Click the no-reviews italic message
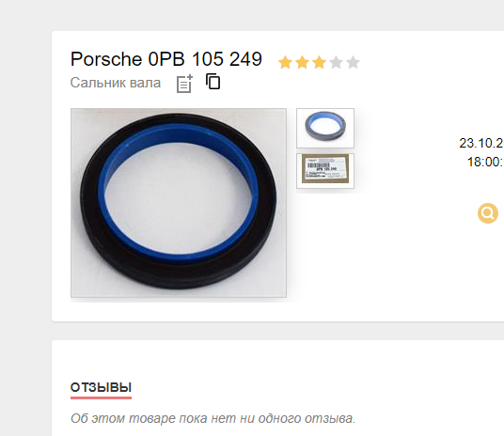The image size is (504, 436). (x=213, y=418)
